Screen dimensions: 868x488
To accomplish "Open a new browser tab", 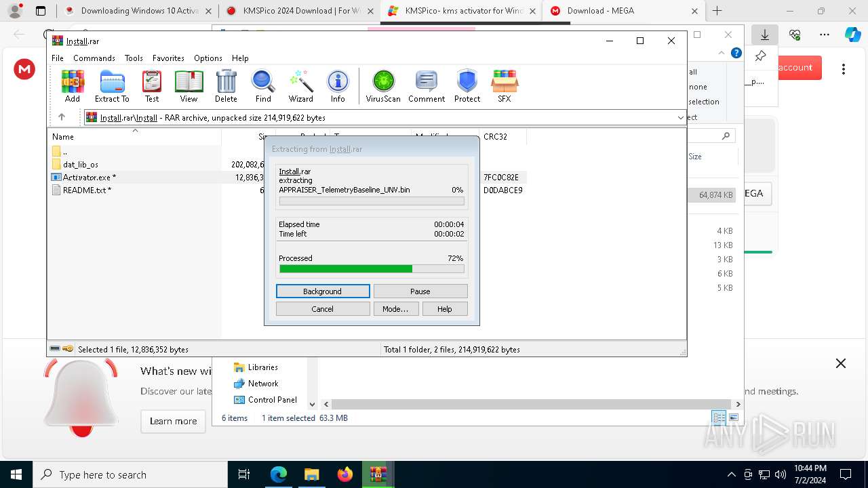I will click(717, 11).
